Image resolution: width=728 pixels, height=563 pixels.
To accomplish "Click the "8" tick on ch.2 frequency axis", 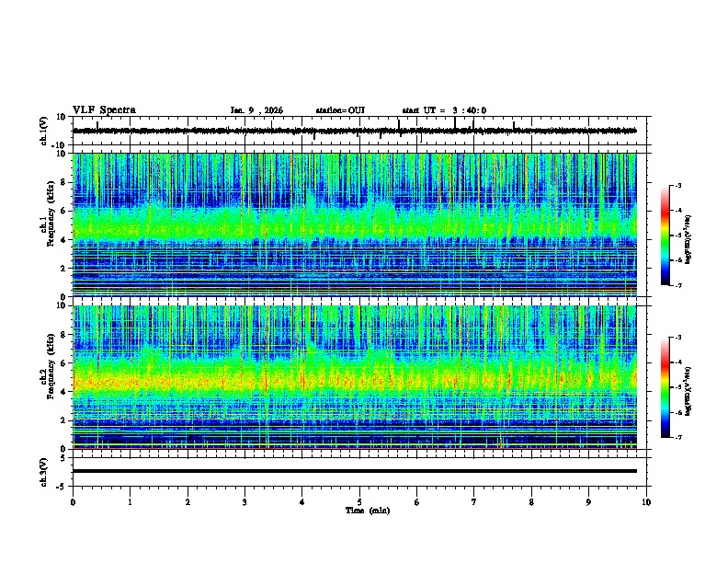I will [63, 335].
